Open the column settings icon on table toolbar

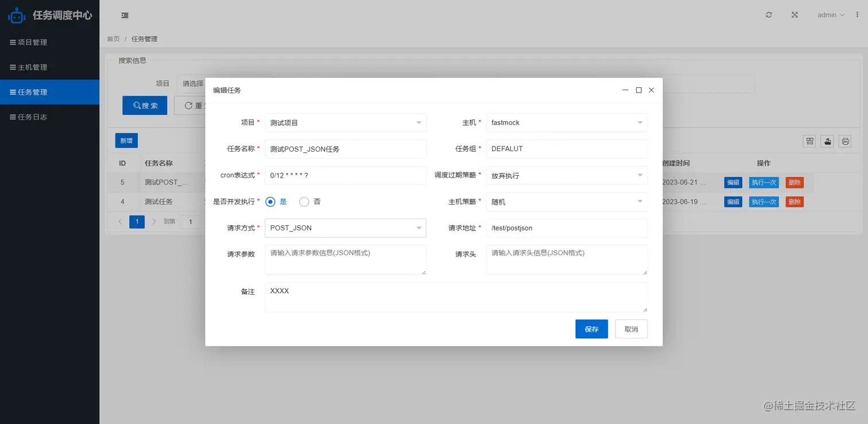pyautogui.click(x=809, y=141)
